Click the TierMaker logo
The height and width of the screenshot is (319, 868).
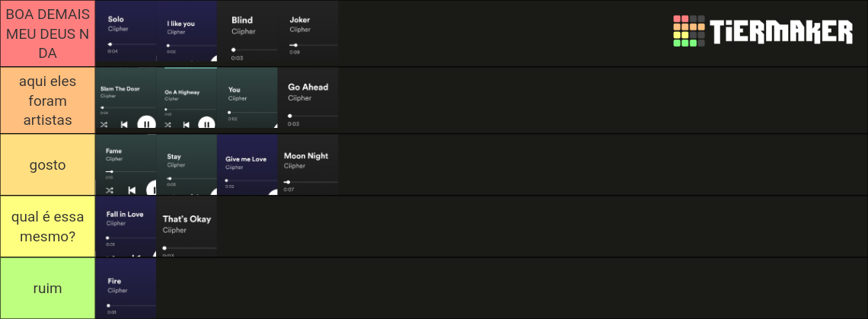[x=763, y=30]
